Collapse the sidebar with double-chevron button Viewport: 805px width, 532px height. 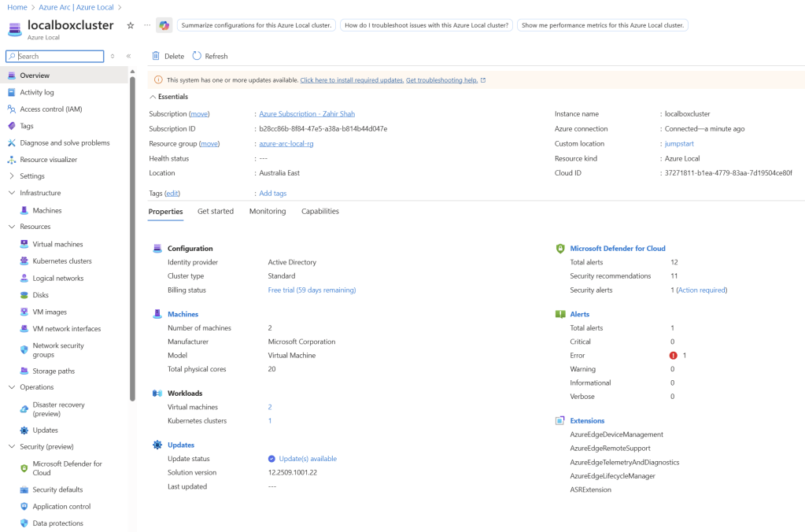(128, 56)
